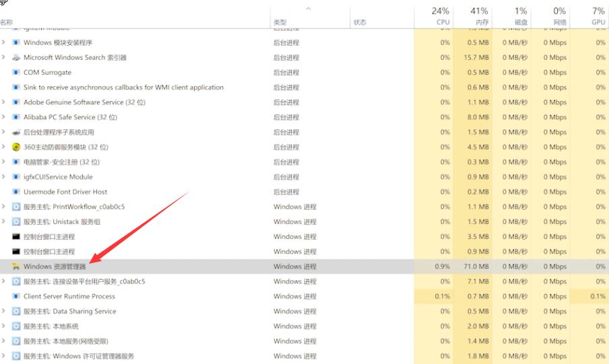
Task: Click the Windows 模块安装程序 process icon
Action: [x=16, y=42]
